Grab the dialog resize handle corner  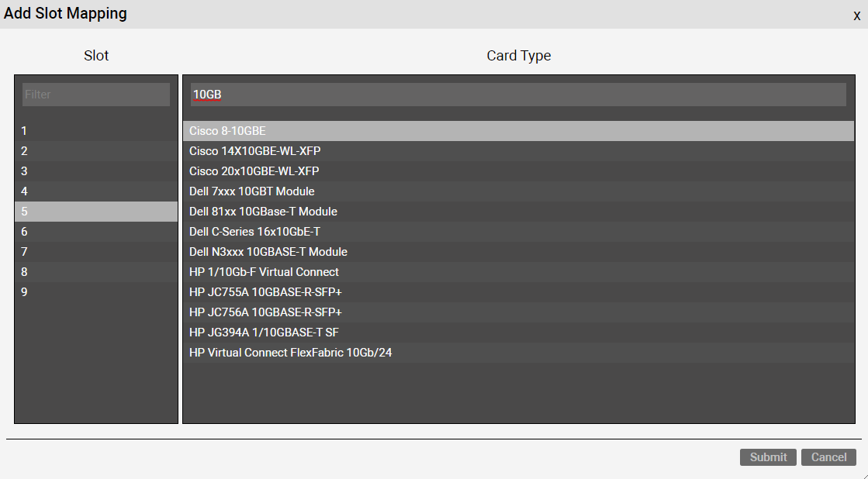(863, 474)
